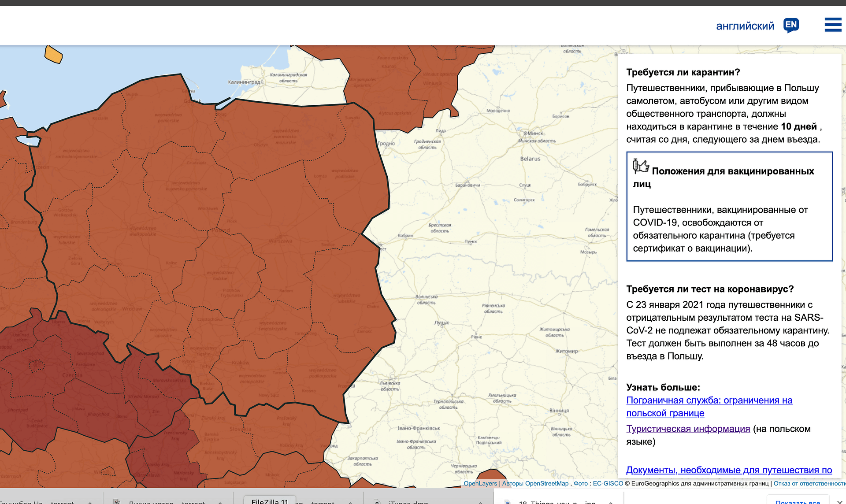
Task: Click the vaccinated persons thumbs-up icon
Action: coord(641,166)
